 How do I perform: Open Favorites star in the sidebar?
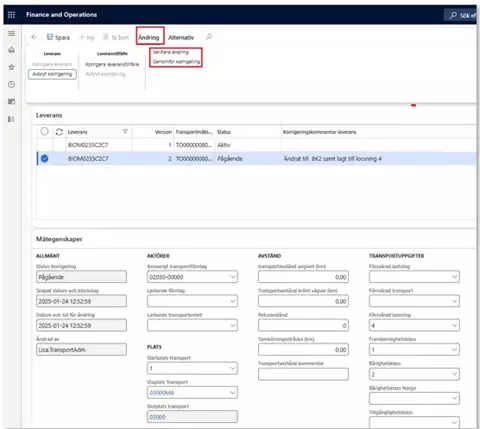tap(11, 67)
